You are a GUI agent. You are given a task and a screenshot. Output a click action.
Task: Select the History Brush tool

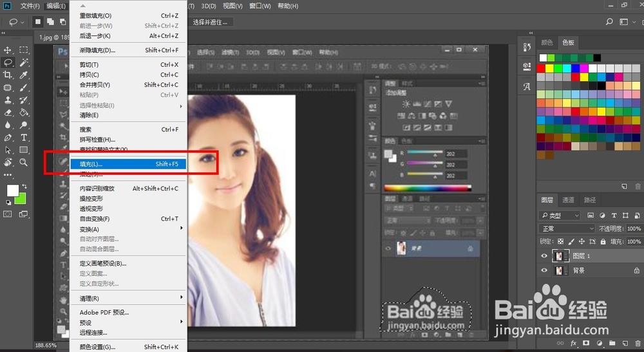(24, 100)
